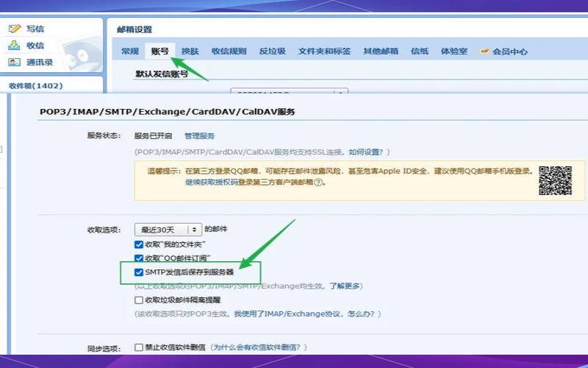Open the 写信 compose link

tap(35, 29)
